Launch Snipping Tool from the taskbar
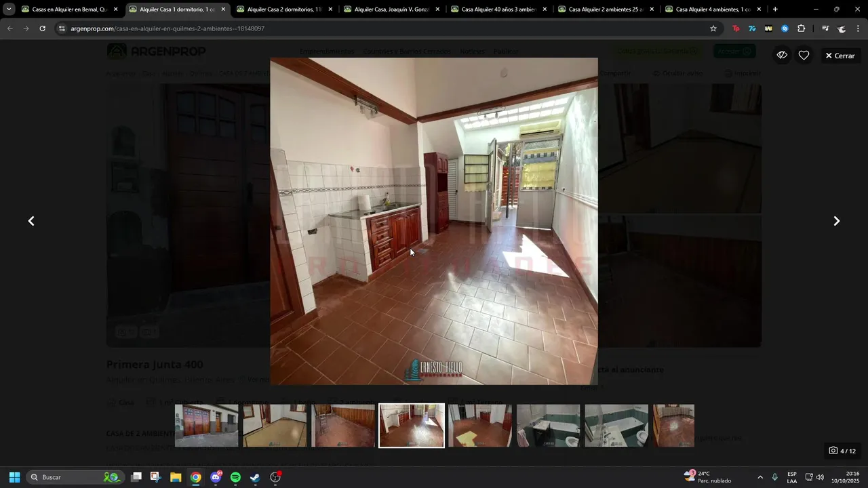The height and width of the screenshot is (488, 868). 155,477
